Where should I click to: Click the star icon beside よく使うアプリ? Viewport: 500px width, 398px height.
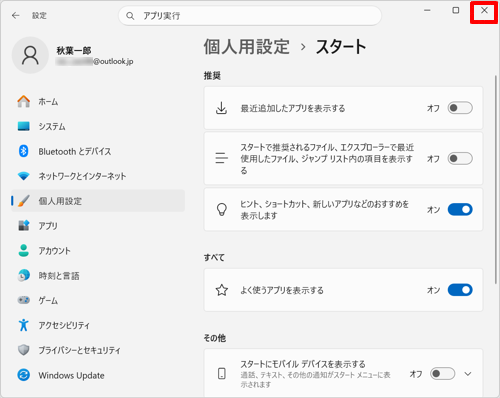click(222, 290)
